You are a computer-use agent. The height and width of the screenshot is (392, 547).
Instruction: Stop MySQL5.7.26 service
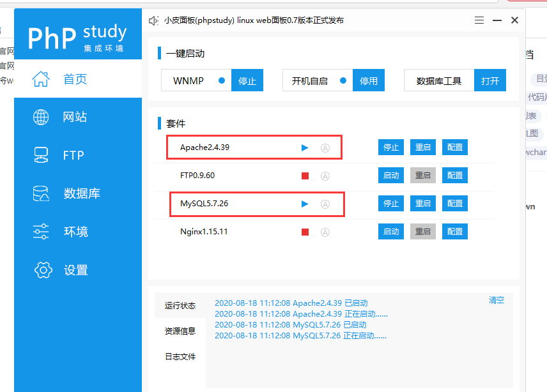coord(391,204)
